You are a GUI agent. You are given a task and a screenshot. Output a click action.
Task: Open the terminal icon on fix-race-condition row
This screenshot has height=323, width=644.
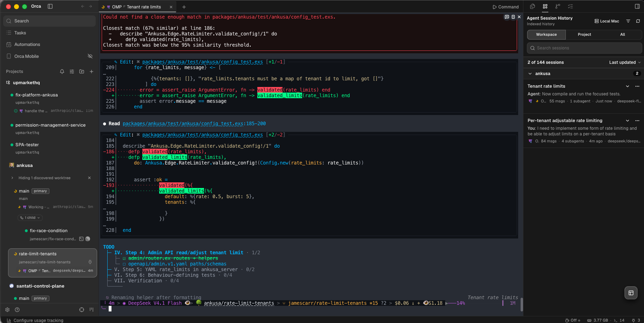click(x=81, y=239)
